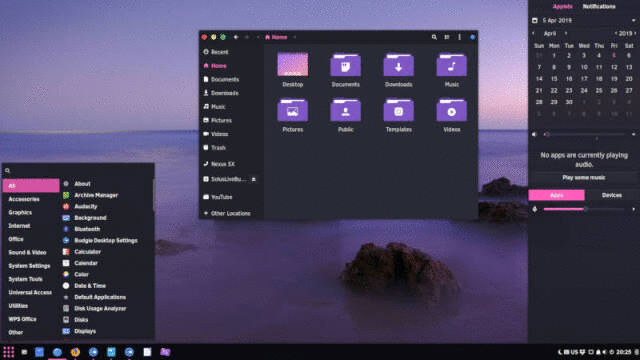Screen dimensions: 640x360
Task: Click the Play some music button
Action: click(x=584, y=178)
